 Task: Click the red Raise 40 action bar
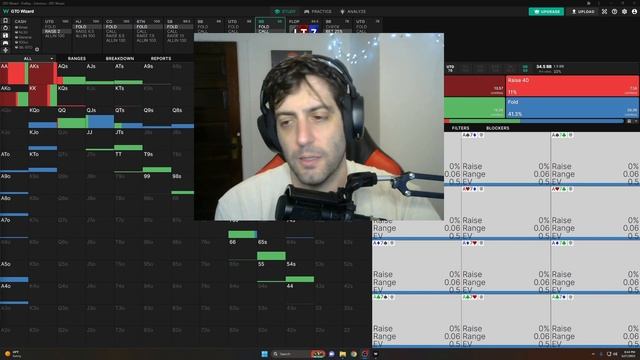click(572, 86)
